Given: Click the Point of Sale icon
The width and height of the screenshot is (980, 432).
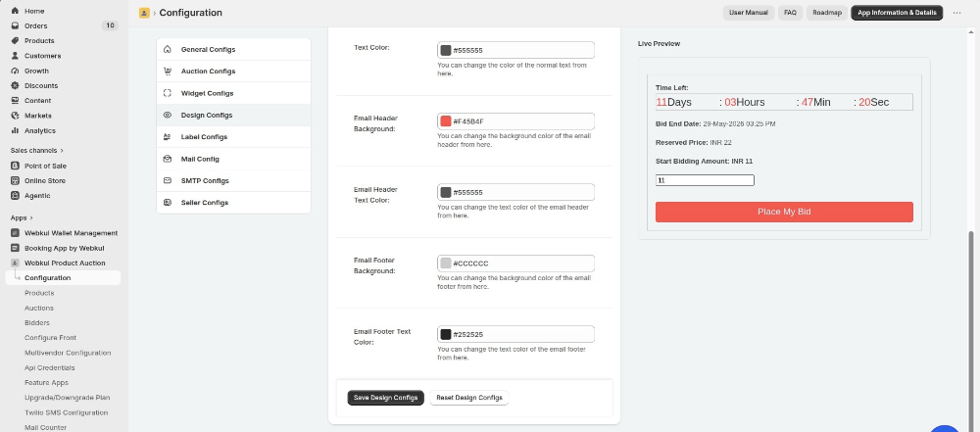Looking at the screenshot, I should point(15,166).
